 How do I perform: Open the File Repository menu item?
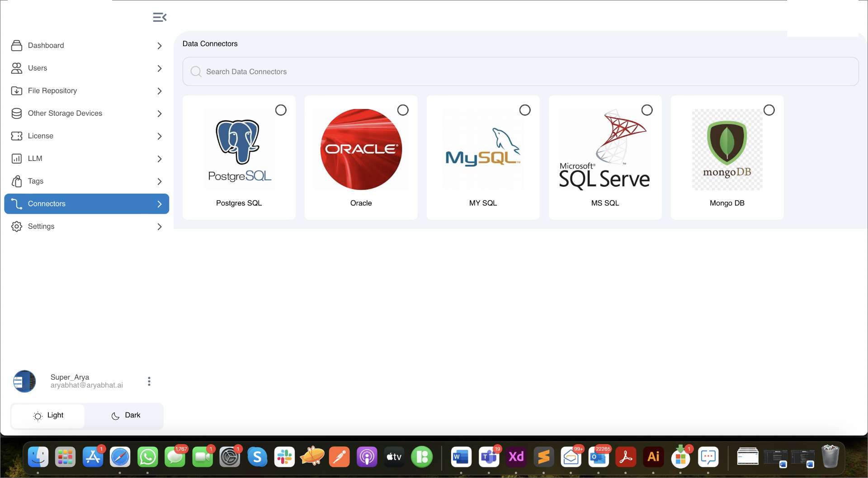pos(86,90)
